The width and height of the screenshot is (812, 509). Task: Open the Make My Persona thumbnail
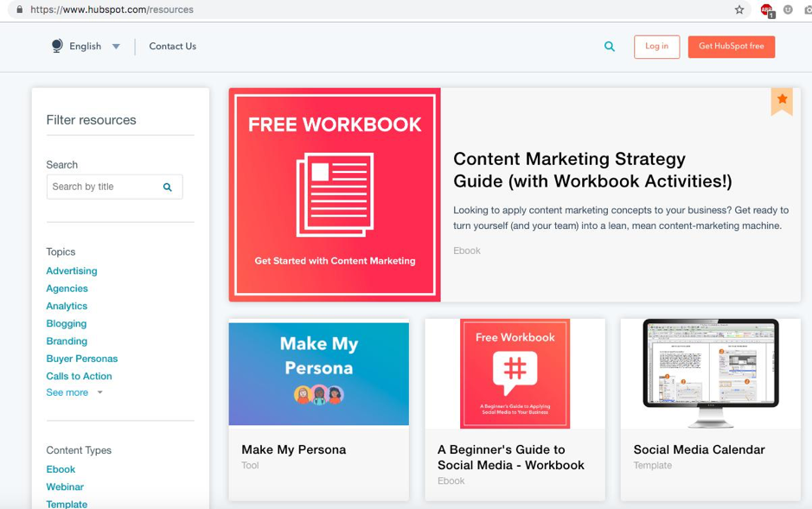[x=318, y=372]
